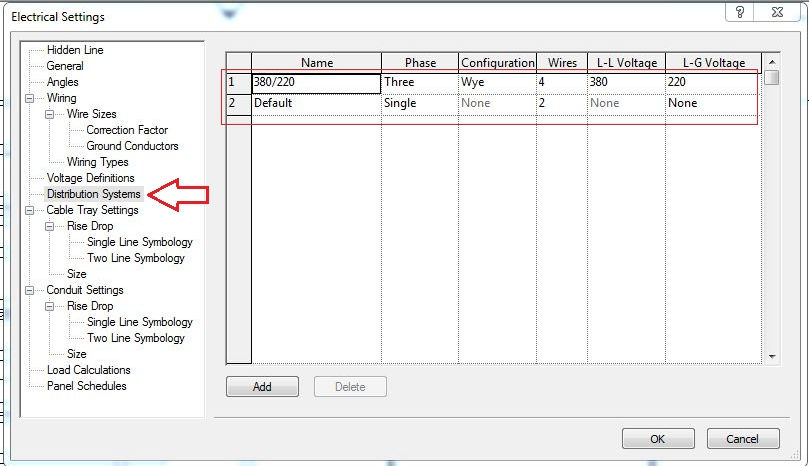Edit the 380/220 name field
Image resolution: width=809 pixels, height=466 pixels.
pos(317,83)
